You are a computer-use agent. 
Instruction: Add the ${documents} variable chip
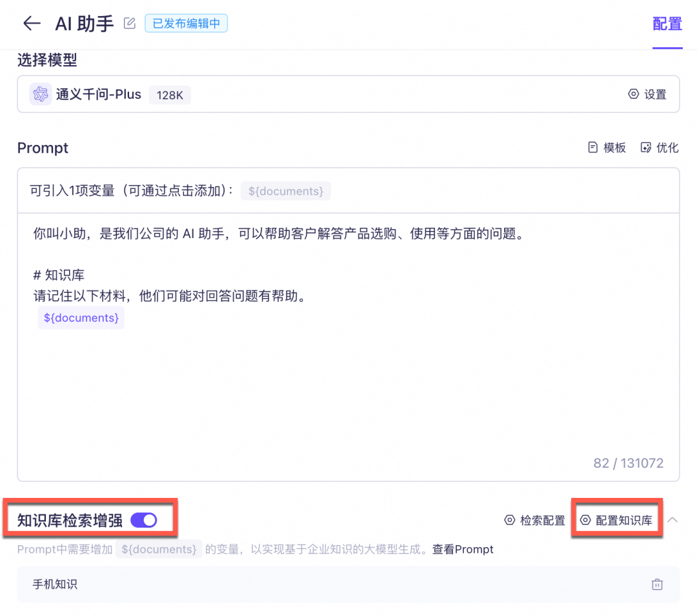(285, 191)
